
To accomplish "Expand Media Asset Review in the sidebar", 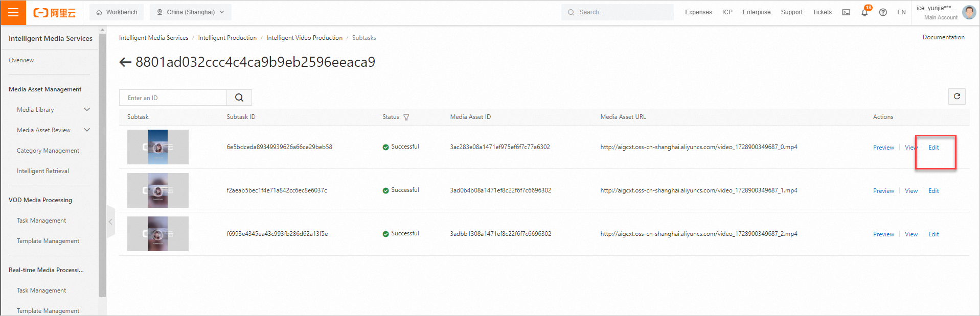I will tap(87, 130).
